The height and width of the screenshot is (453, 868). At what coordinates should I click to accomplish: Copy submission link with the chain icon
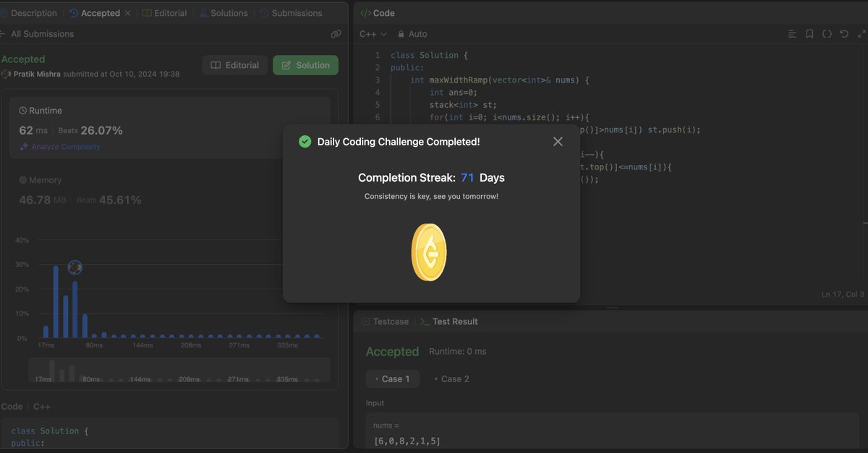point(336,34)
